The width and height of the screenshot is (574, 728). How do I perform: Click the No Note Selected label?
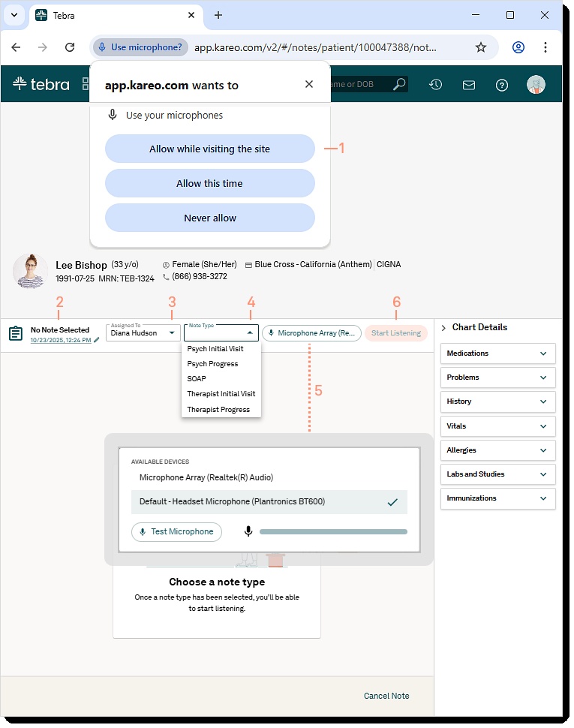60,329
